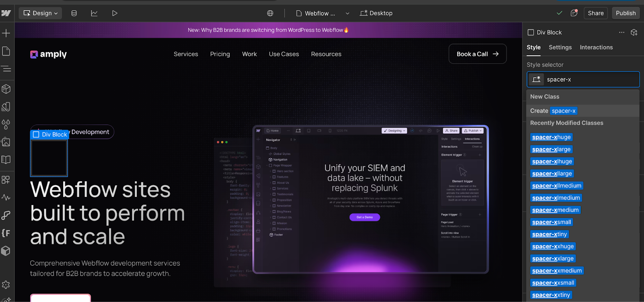Open the Variables droplets panel

pyautogui.click(x=6, y=124)
